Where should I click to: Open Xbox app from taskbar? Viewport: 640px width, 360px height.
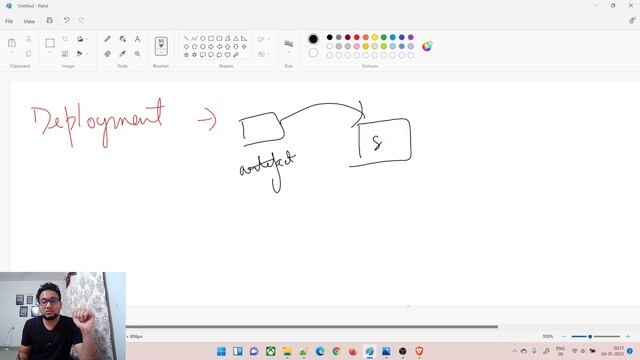[271, 351]
